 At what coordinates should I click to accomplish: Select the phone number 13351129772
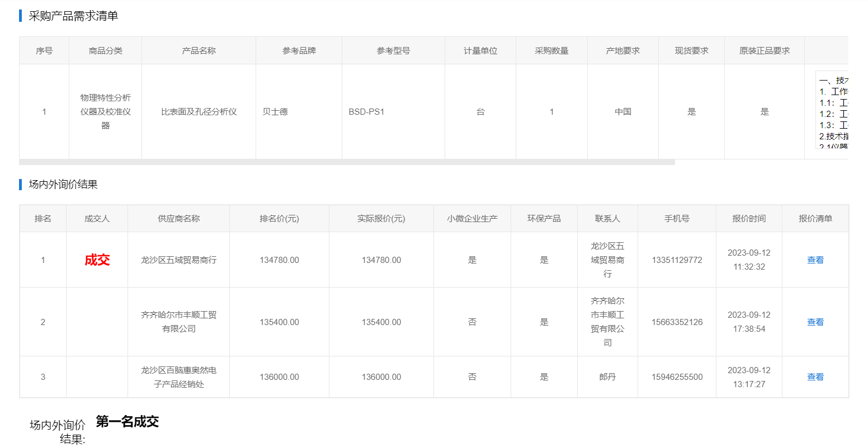[677, 260]
